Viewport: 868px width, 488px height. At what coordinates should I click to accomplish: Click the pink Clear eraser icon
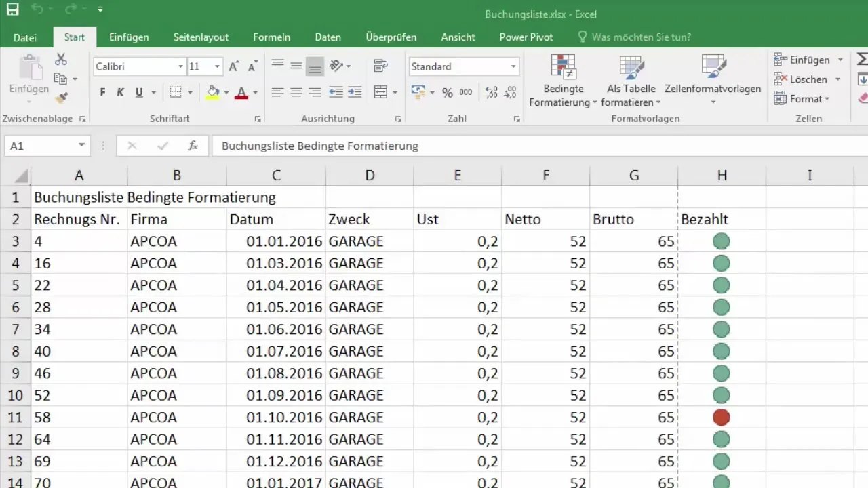click(863, 99)
